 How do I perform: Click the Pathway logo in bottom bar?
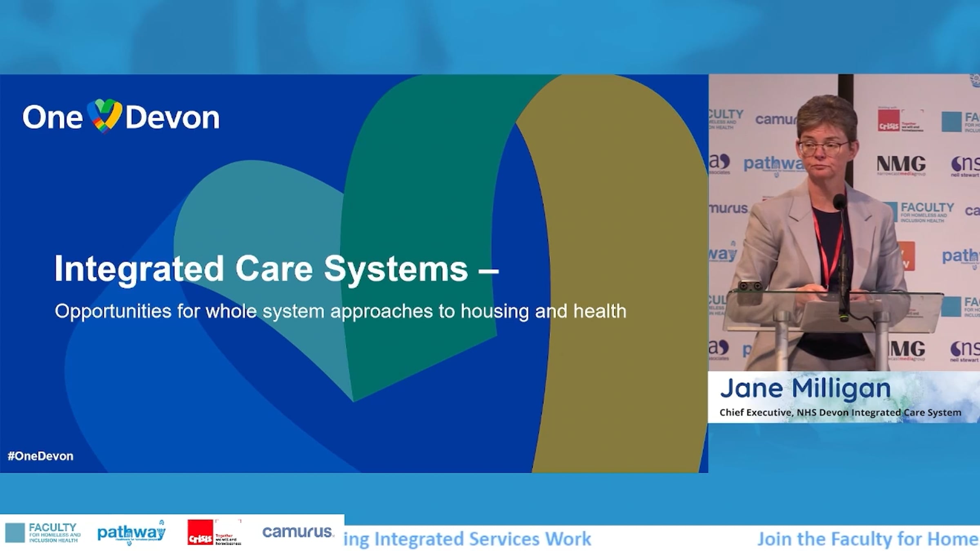pyautogui.click(x=131, y=533)
